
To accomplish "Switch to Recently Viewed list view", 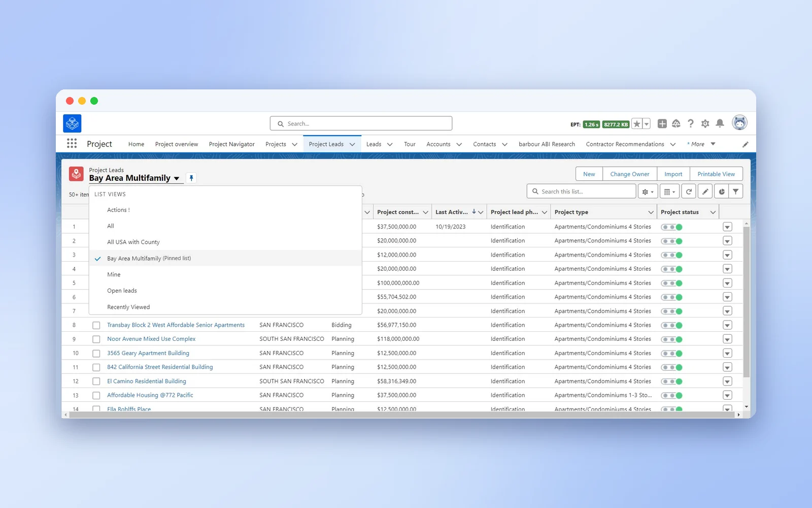I will [225, 307].
